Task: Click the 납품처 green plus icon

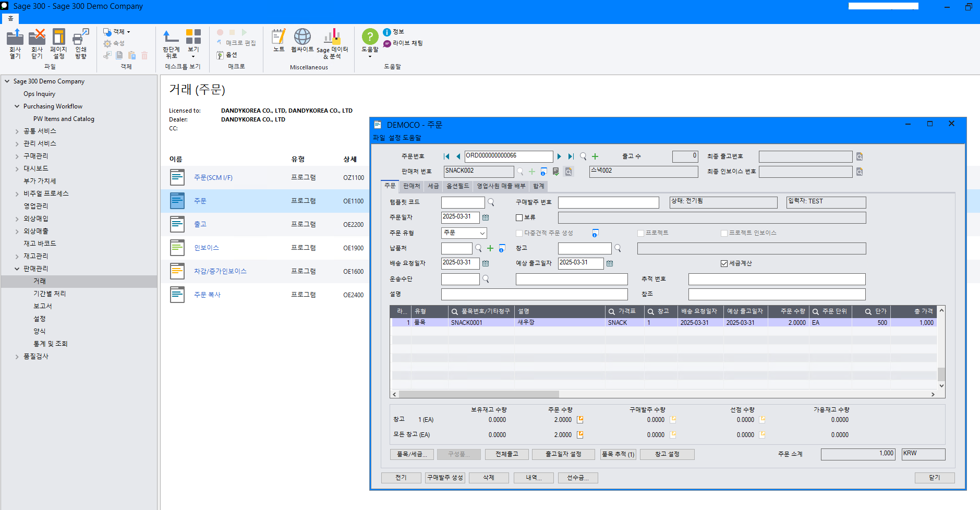Action: coord(490,248)
